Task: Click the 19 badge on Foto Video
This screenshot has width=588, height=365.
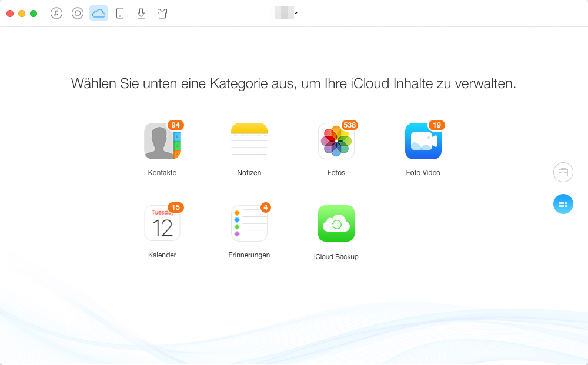Action: click(437, 125)
